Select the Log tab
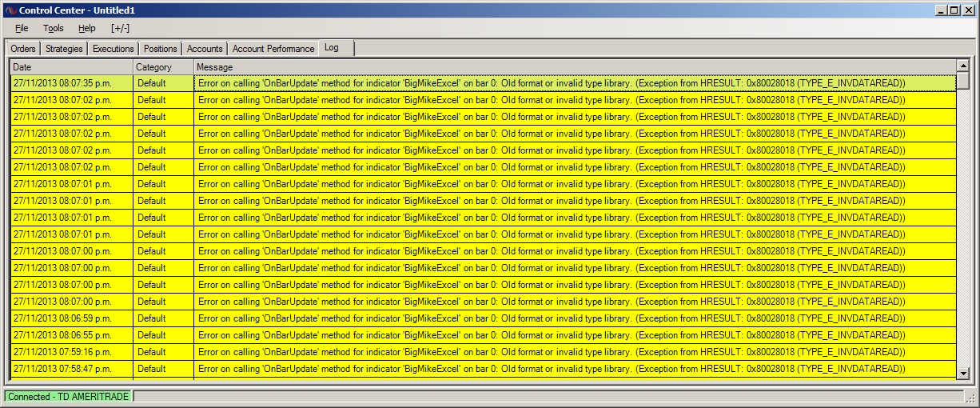 (x=336, y=48)
